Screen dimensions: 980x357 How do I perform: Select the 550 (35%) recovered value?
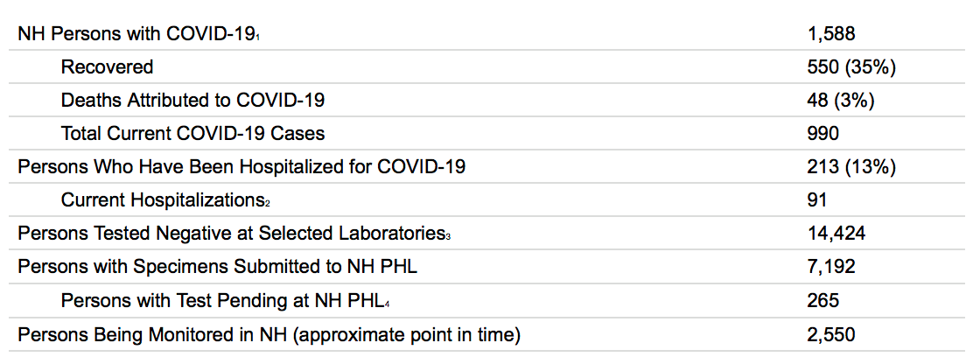(x=851, y=66)
